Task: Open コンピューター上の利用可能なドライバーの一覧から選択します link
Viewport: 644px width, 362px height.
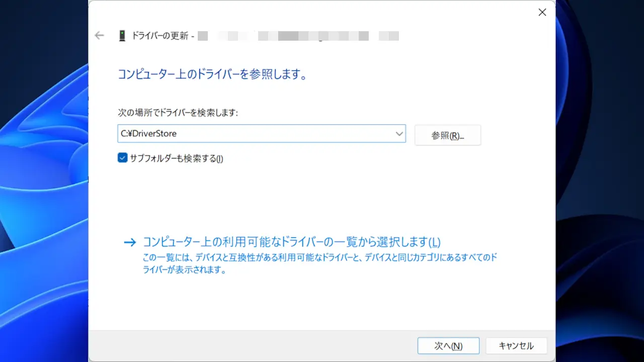Action: coord(291,242)
